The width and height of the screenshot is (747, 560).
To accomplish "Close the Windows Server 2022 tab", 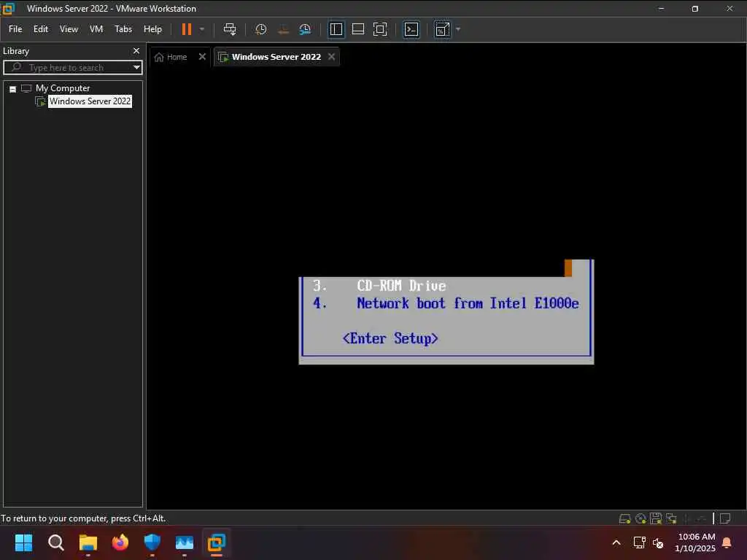I will pos(332,57).
